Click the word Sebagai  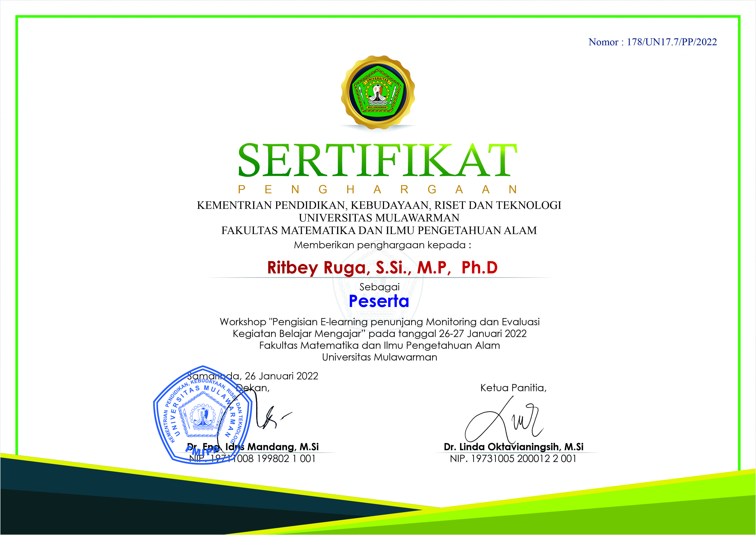point(379,287)
